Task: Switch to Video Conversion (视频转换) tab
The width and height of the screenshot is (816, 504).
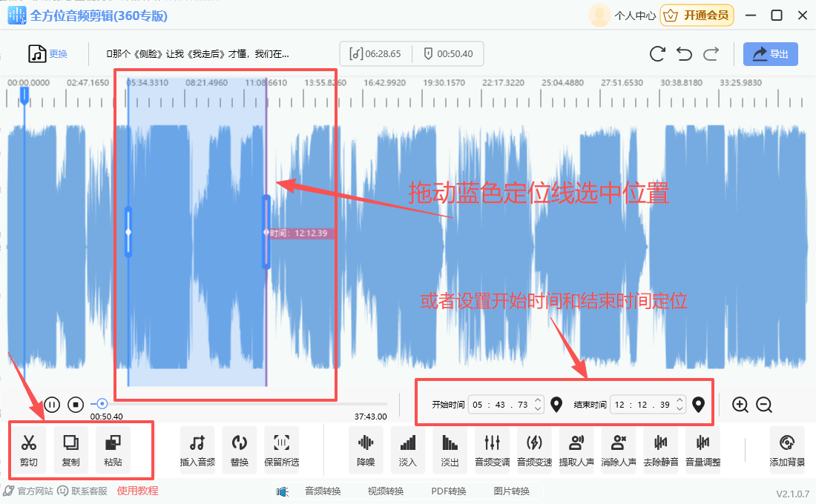Action: (386, 491)
